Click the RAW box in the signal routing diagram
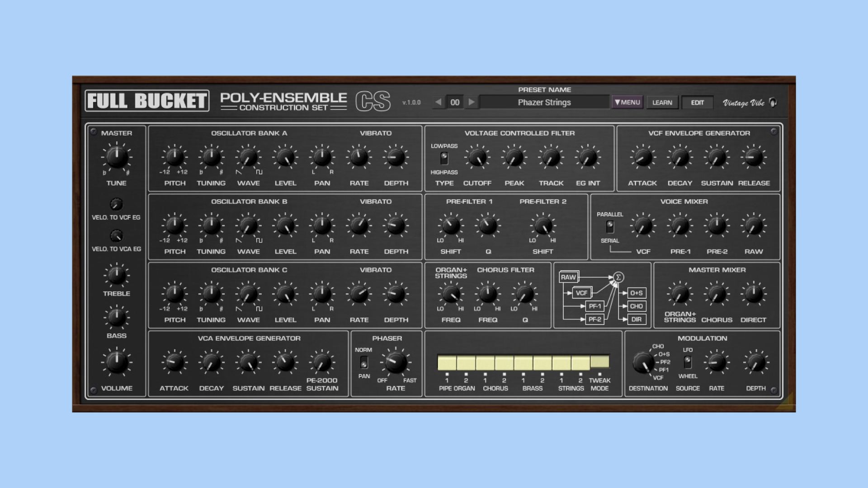Viewport: 868px width, 488px height. 569,277
